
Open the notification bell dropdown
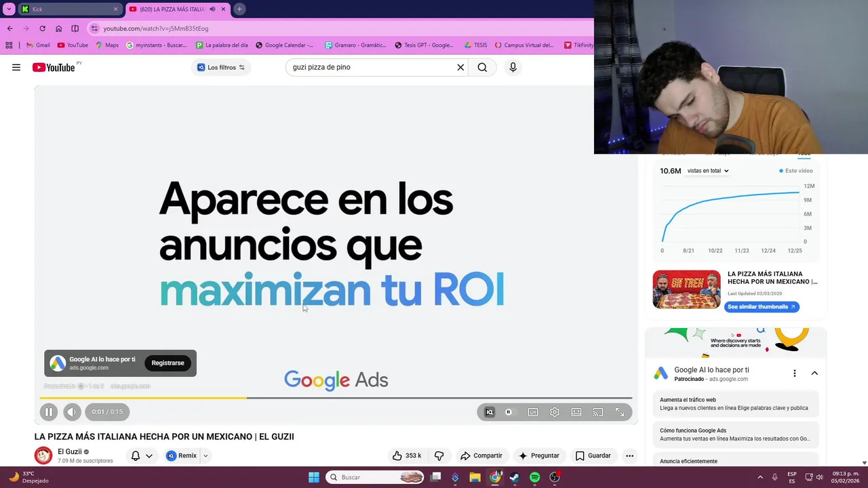(142, 455)
